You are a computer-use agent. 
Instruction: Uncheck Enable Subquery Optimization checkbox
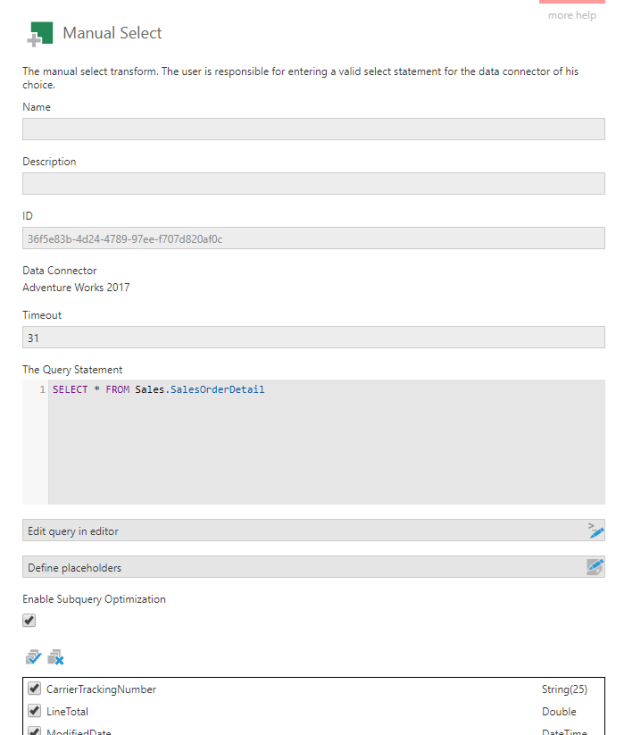click(x=30, y=620)
